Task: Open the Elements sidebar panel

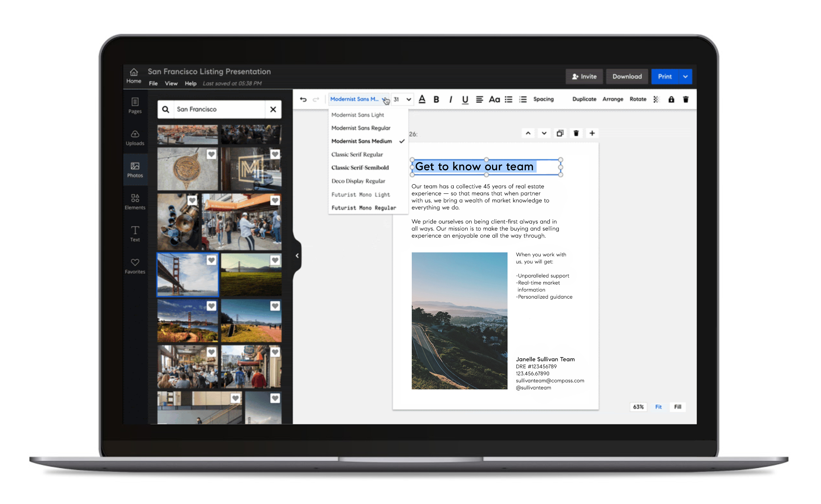Action: (x=135, y=201)
